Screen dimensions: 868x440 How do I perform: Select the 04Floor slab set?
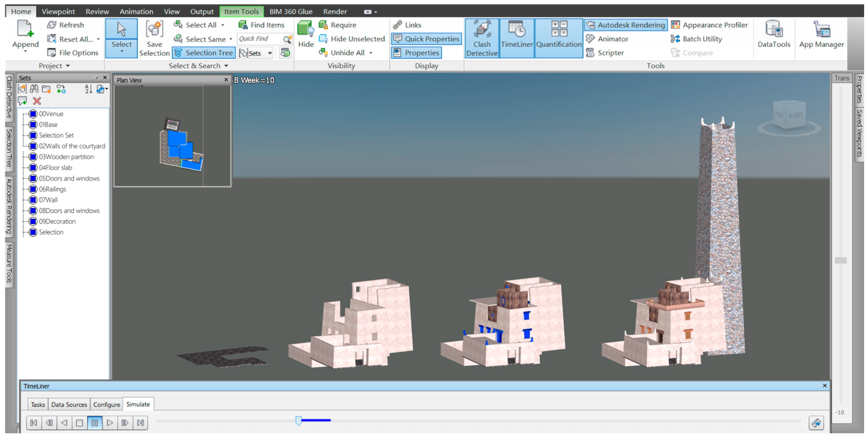pyautogui.click(x=55, y=167)
